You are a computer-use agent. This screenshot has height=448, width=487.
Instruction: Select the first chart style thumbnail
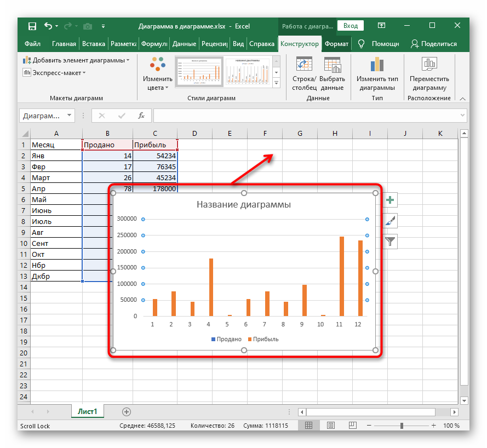pos(199,71)
